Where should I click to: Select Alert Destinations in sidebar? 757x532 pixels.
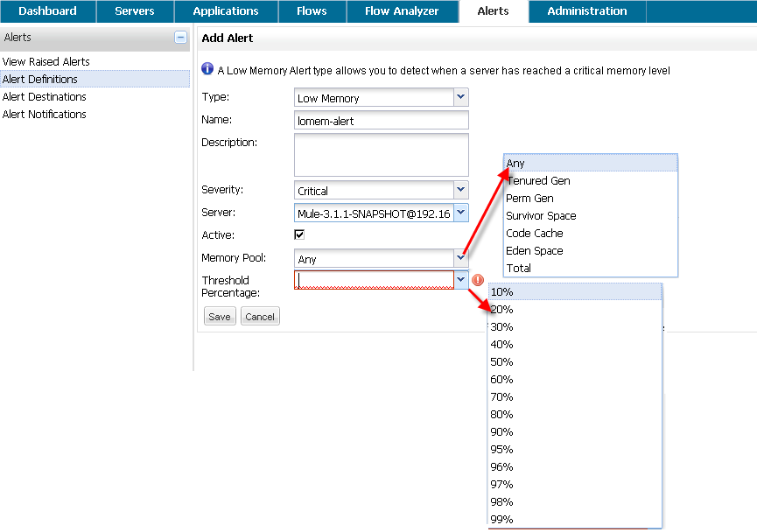coord(45,97)
